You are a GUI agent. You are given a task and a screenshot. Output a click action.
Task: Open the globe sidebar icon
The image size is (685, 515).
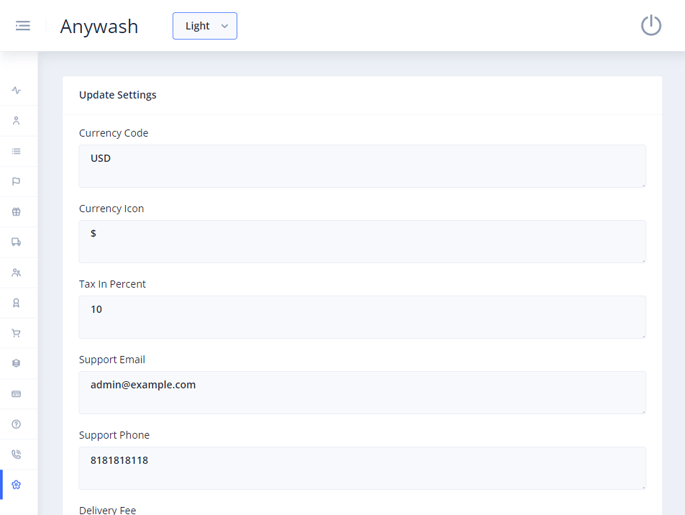pos(16,212)
